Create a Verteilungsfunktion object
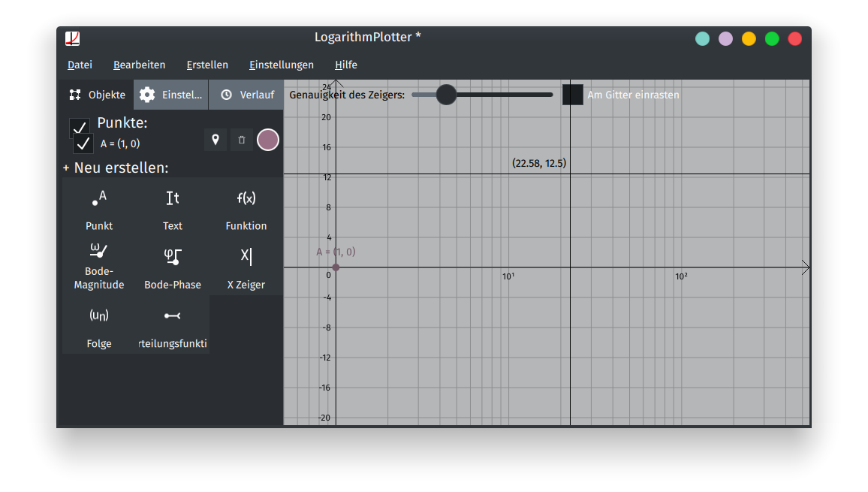 click(172, 324)
